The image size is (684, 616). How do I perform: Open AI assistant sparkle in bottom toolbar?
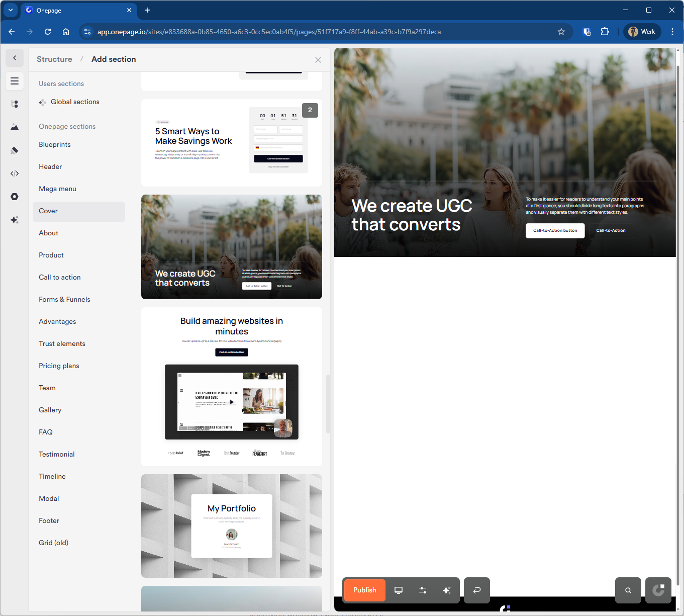pyautogui.click(x=447, y=590)
